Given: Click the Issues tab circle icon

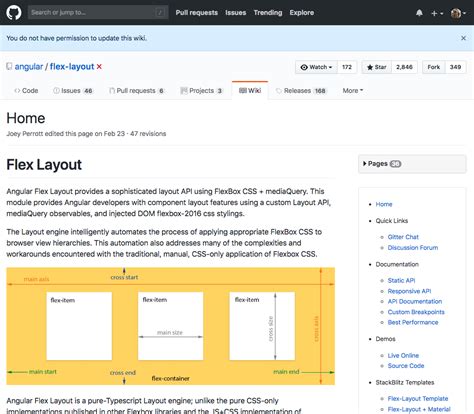Looking at the screenshot, I should point(56,90).
